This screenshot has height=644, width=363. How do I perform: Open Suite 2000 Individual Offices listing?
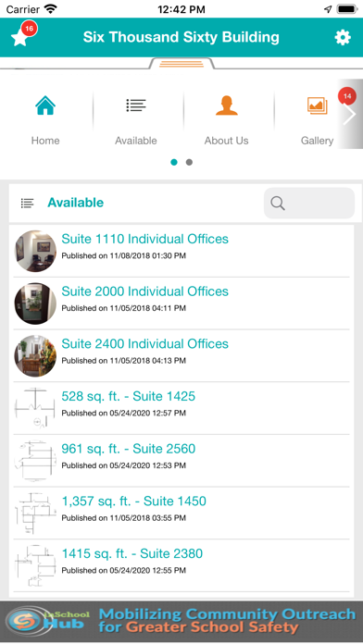pyautogui.click(x=181, y=303)
